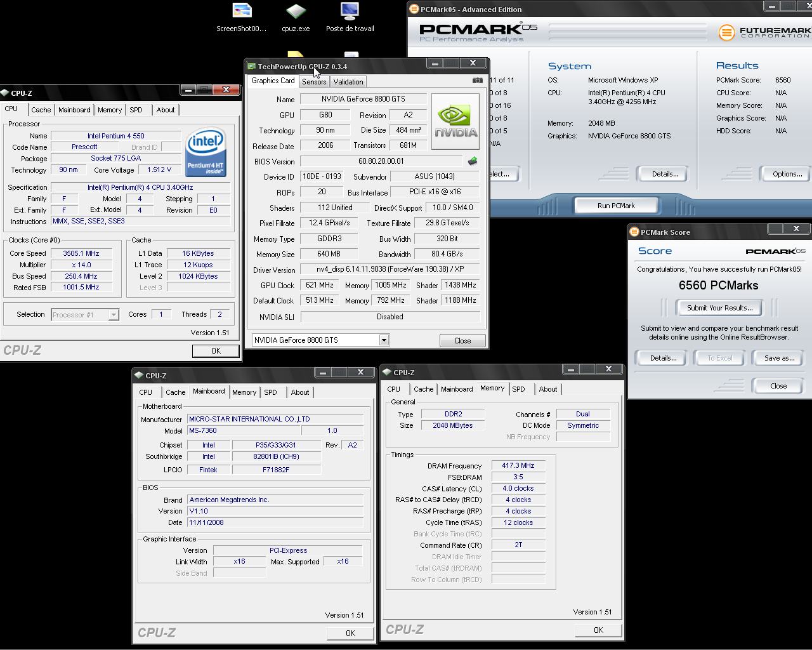Screen dimensions: 812x650
Task: Open SPD tab in CPU-Z Mainboard window
Action: pyautogui.click(x=271, y=392)
